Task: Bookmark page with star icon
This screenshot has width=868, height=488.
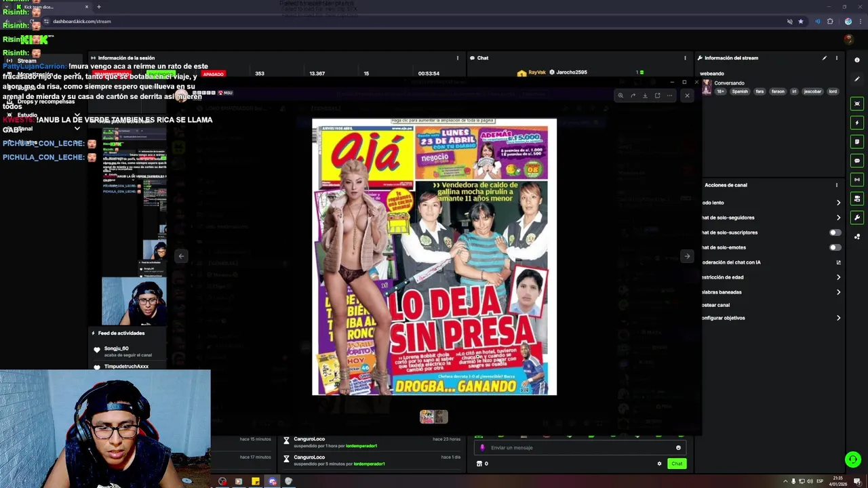Action: pyautogui.click(x=801, y=21)
